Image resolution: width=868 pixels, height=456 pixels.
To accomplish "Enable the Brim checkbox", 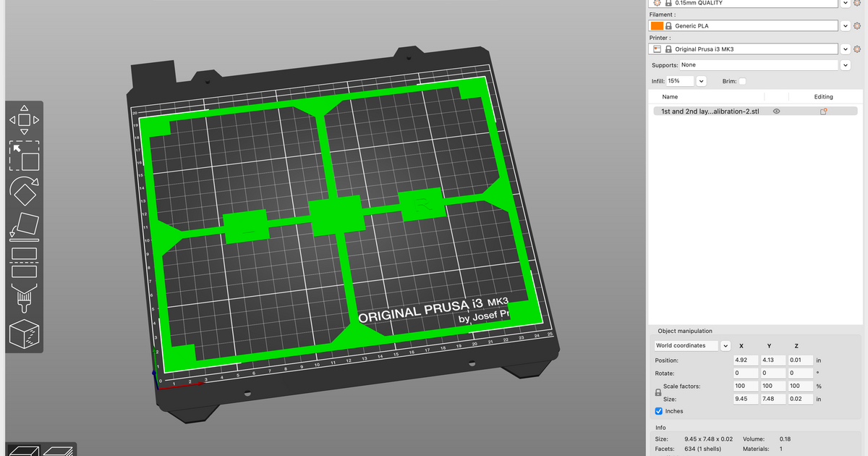I will click(x=742, y=81).
